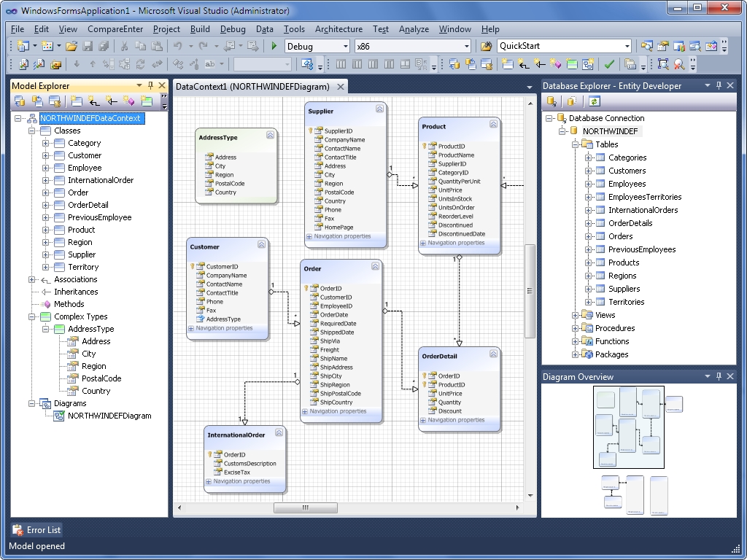Viewport: 747px width, 560px height.
Task: Expand the Associations tree node
Action: (31, 279)
